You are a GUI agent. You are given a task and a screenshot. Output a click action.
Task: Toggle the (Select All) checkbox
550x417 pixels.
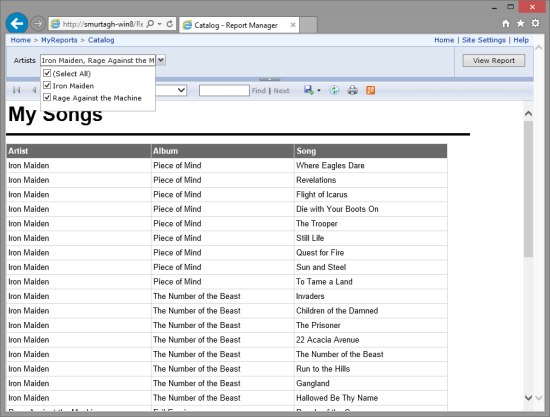pos(47,73)
